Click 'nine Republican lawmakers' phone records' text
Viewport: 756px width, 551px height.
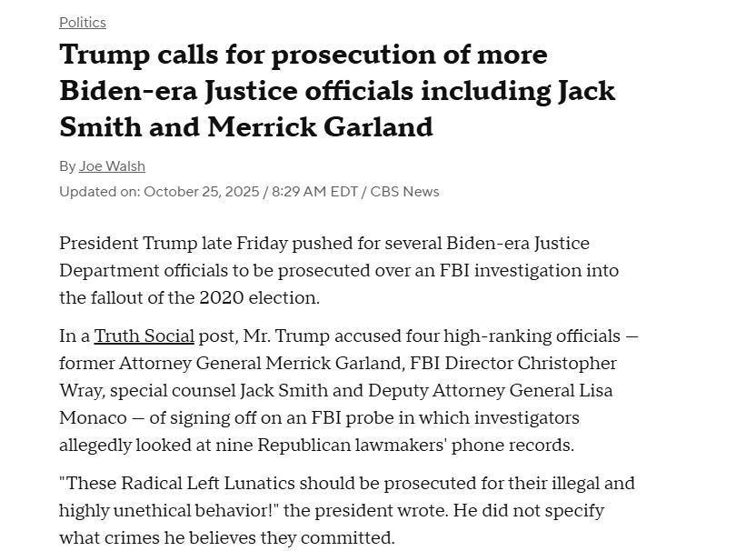394,446
